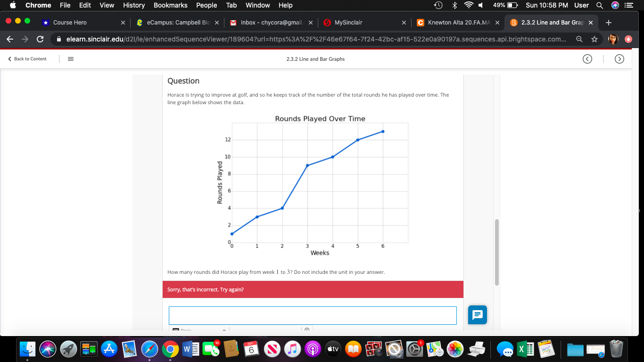Image resolution: width=644 pixels, height=362 pixels.
Task: Close the MySinclair tab
Action: point(404,22)
